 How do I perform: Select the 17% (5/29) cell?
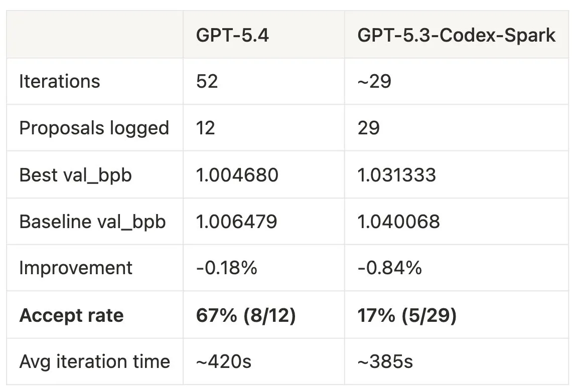tap(406, 315)
